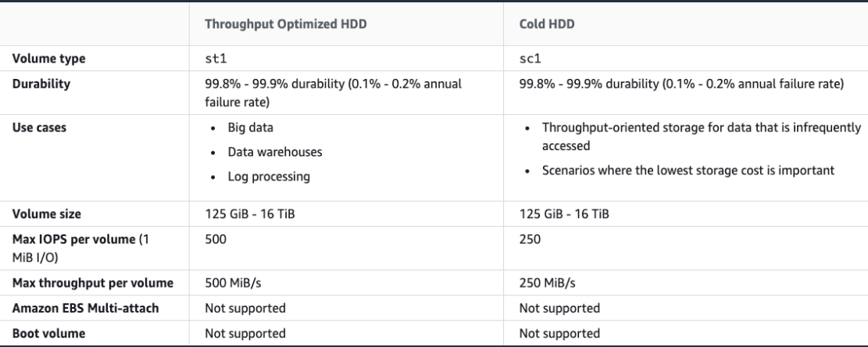Select the sc1 volume type code

point(530,57)
